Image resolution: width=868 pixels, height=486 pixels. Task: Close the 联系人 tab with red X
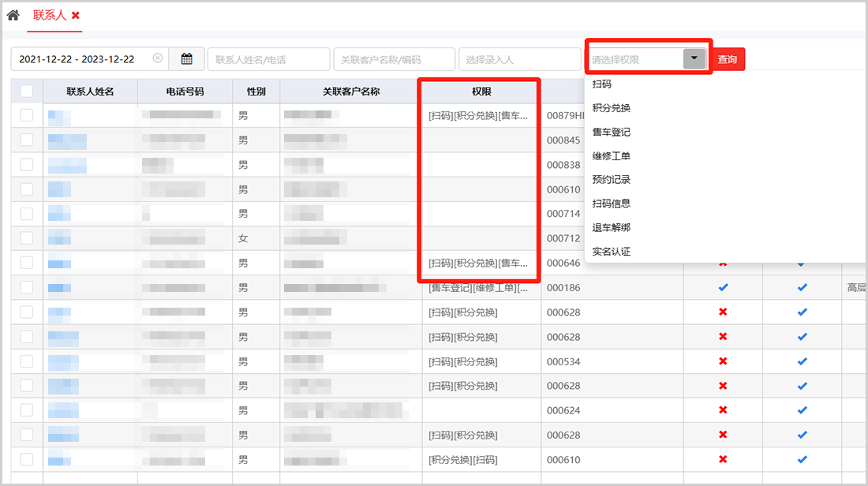click(x=75, y=16)
